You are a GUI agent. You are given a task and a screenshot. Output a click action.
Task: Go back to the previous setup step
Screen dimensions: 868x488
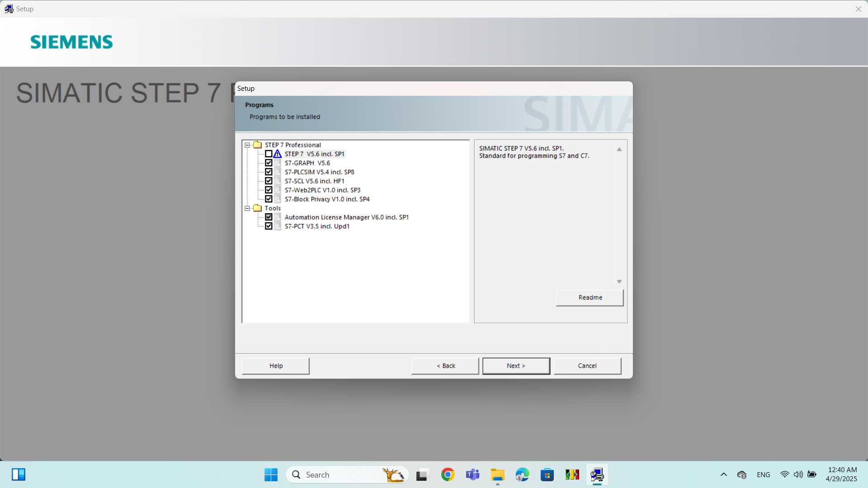(445, 366)
